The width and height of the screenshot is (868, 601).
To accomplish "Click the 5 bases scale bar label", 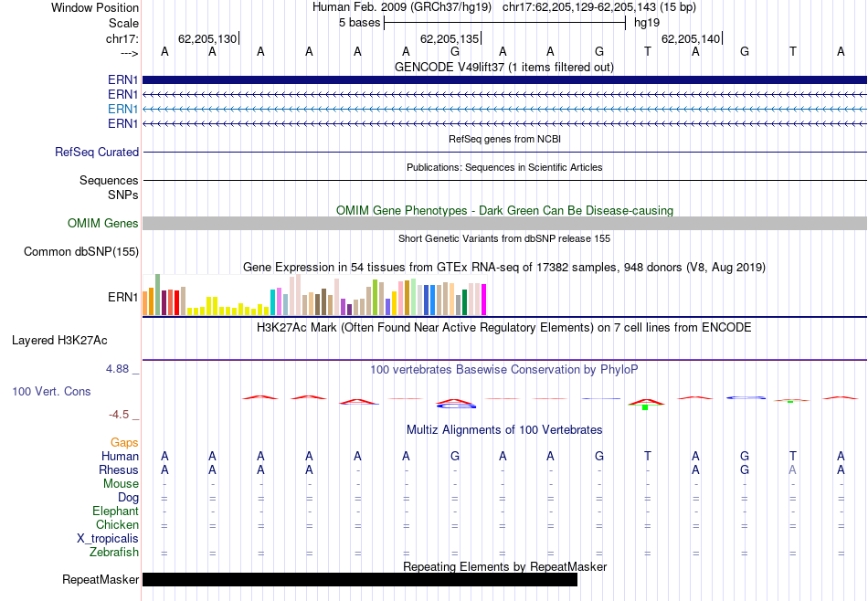I will 359,23.
